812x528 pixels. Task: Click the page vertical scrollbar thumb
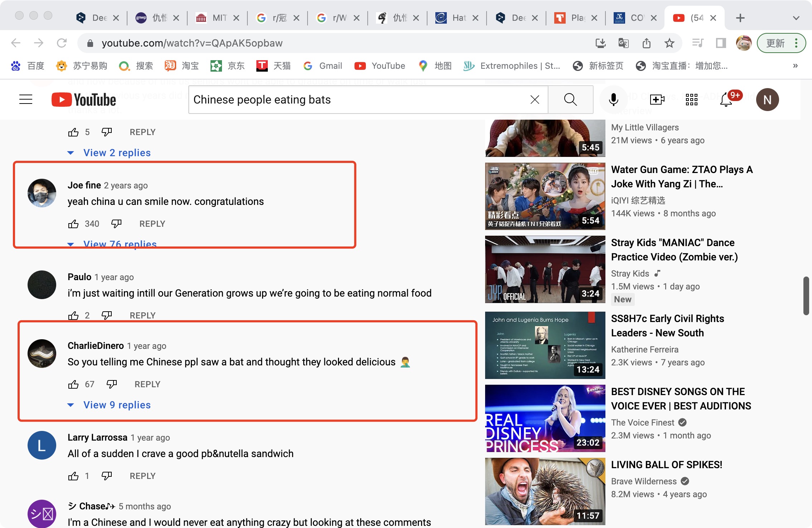point(806,296)
